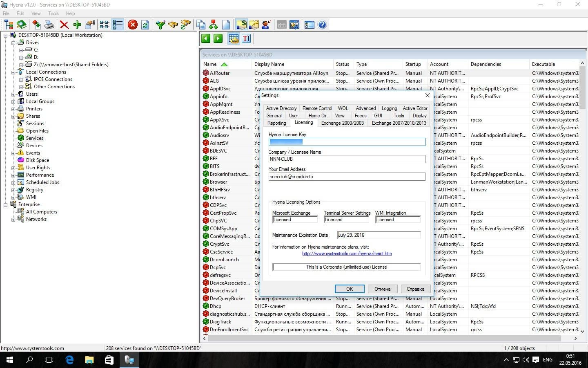Select the small icons view toolbar icon
This screenshot has width=588, height=368.
coord(105,25)
